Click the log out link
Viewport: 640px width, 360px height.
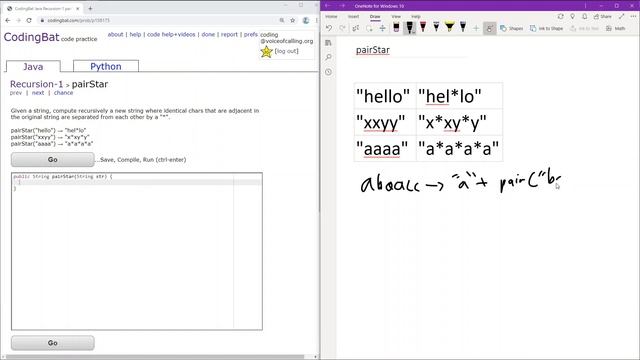tap(287, 51)
